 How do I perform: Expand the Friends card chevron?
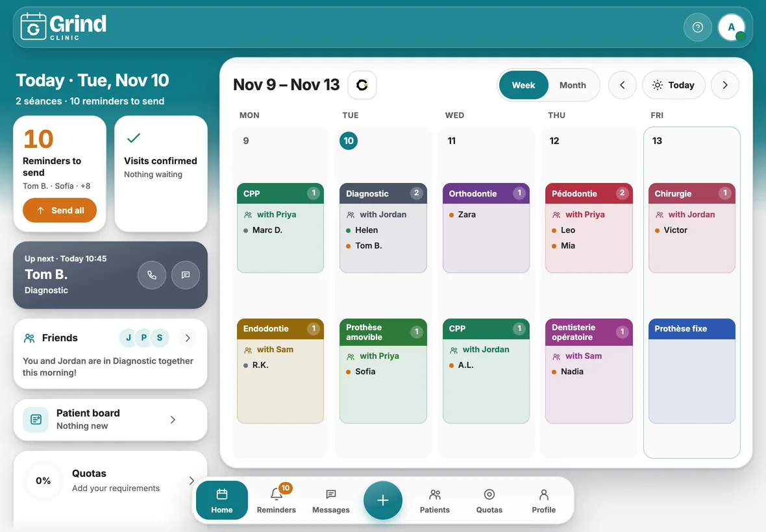coord(188,338)
